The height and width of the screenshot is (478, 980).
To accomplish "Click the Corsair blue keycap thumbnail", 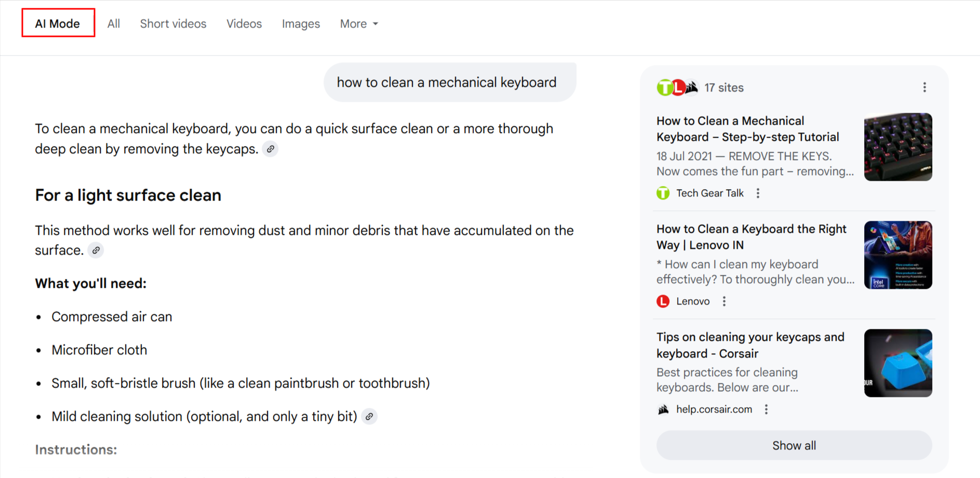I will [898, 363].
